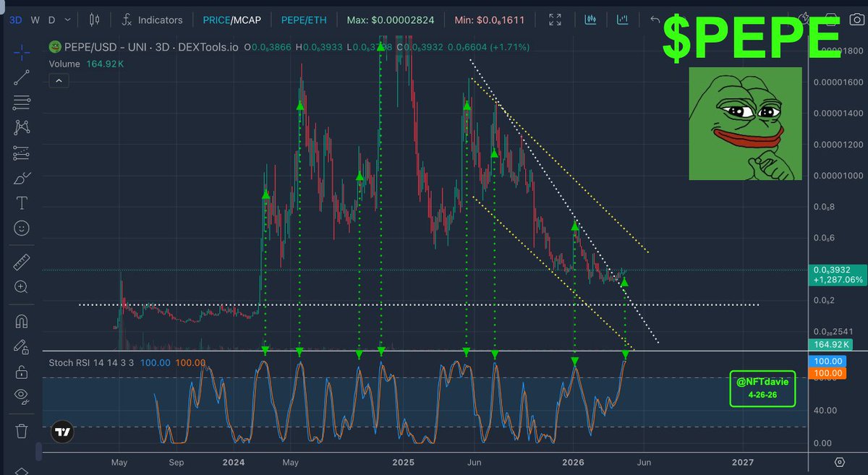Switch to the W weekly interval
Screen dimensions: 868x475
tap(33, 20)
